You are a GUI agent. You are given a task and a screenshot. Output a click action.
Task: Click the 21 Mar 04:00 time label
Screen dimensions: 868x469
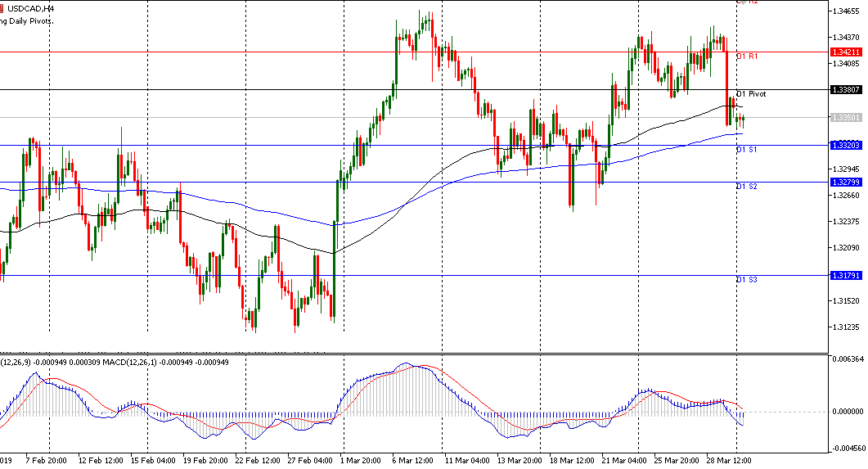pos(624,461)
